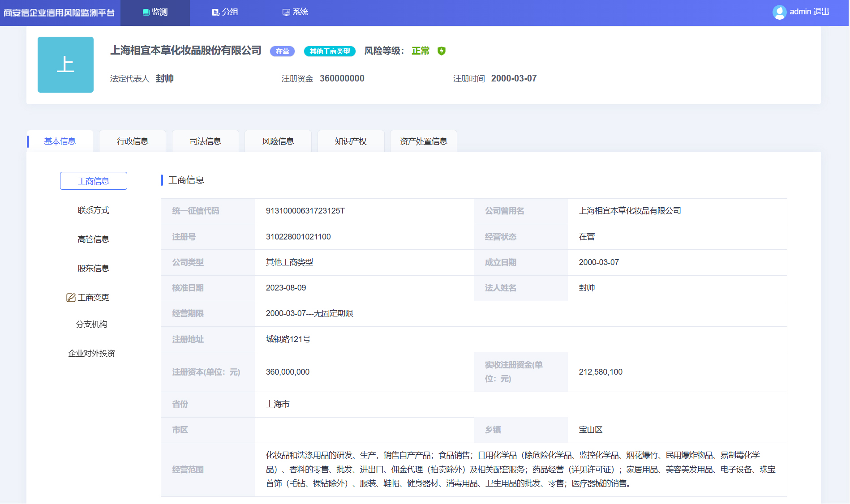Screen dimensions: 850x504
Task: Click the 在营 status badge
Action: point(283,51)
